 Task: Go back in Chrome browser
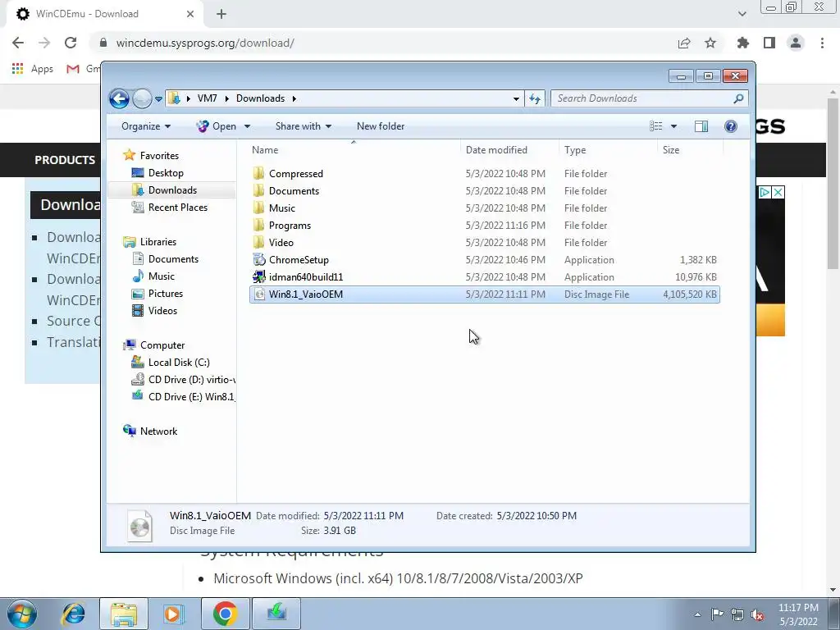point(18,43)
